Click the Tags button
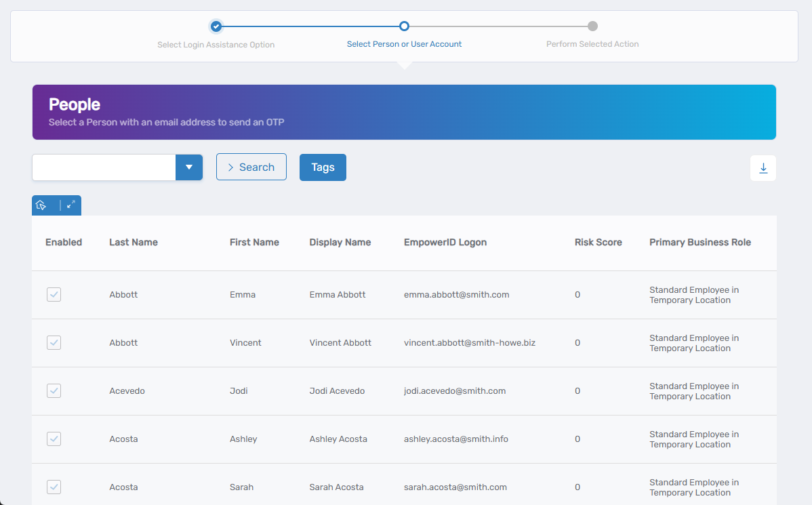 tap(323, 167)
